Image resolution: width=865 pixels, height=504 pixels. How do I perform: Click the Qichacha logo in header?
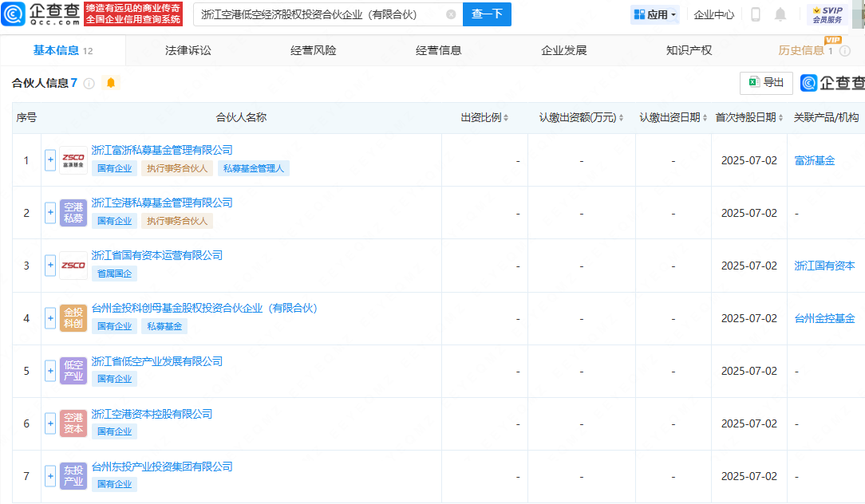pyautogui.click(x=41, y=14)
